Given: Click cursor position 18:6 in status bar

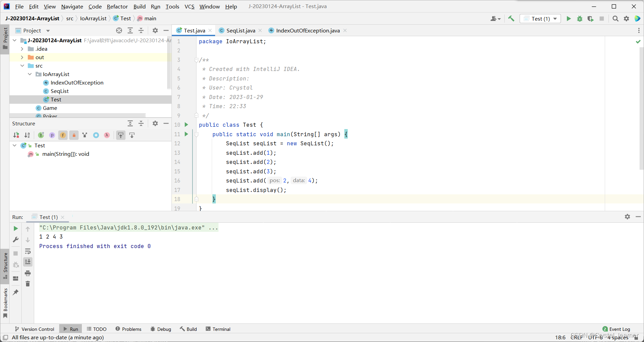Looking at the screenshot, I should pyautogui.click(x=560, y=337).
